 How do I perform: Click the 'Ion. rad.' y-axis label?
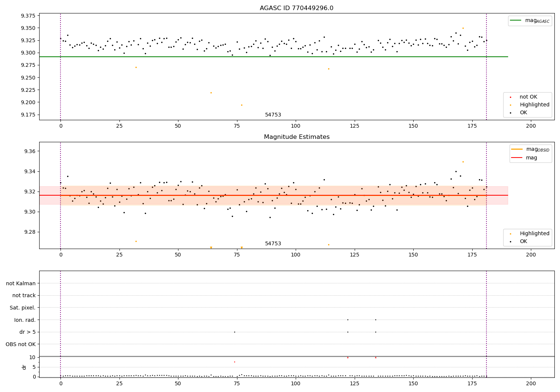tap(25, 320)
